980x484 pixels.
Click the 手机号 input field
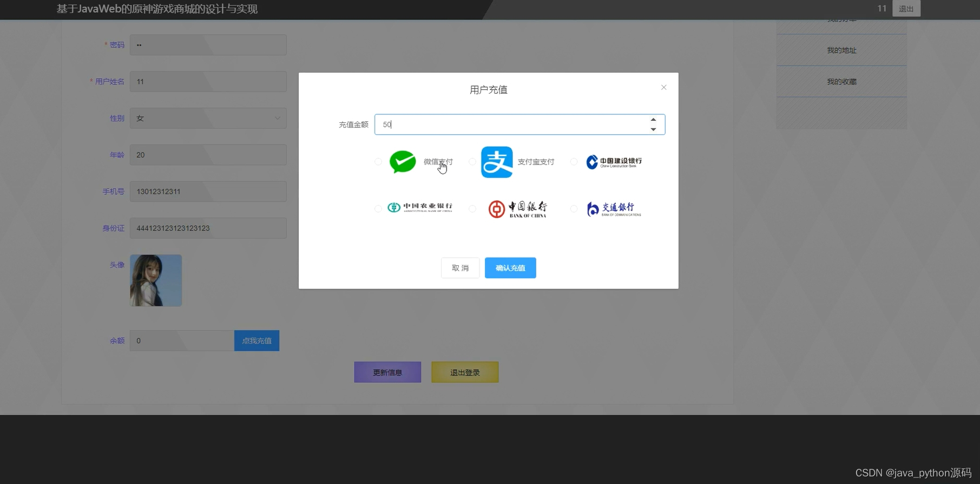pos(208,192)
